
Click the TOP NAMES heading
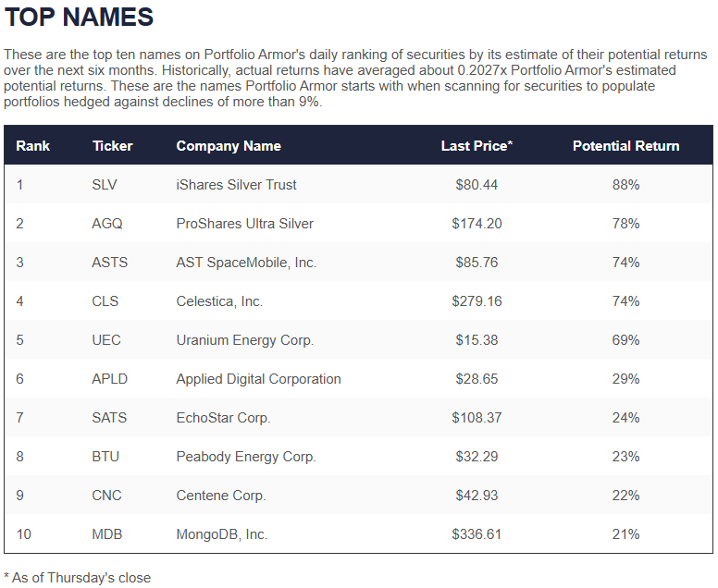(x=79, y=18)
